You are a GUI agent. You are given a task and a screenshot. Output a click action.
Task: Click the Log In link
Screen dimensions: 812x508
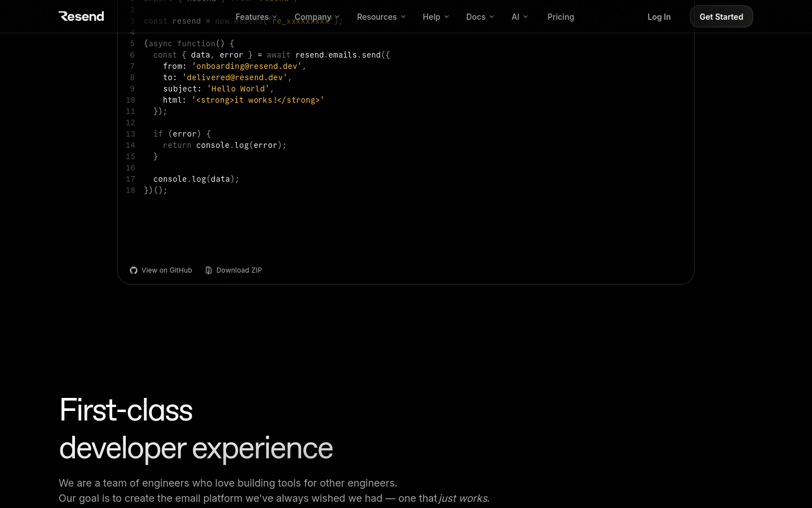click(x=659, y=17)
